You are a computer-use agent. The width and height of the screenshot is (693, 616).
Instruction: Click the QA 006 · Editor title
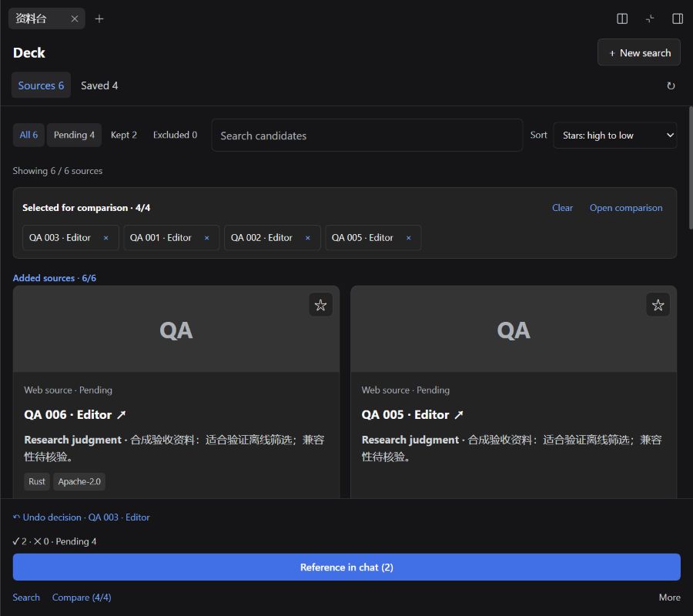tap(68, 414)
